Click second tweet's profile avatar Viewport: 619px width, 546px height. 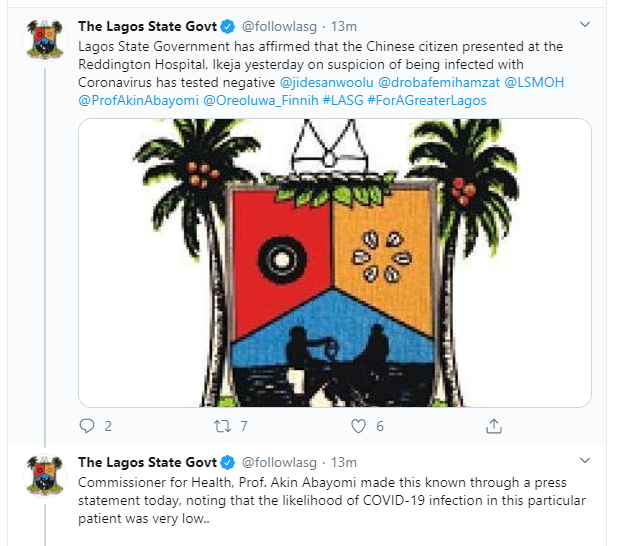tap(43, 478)
